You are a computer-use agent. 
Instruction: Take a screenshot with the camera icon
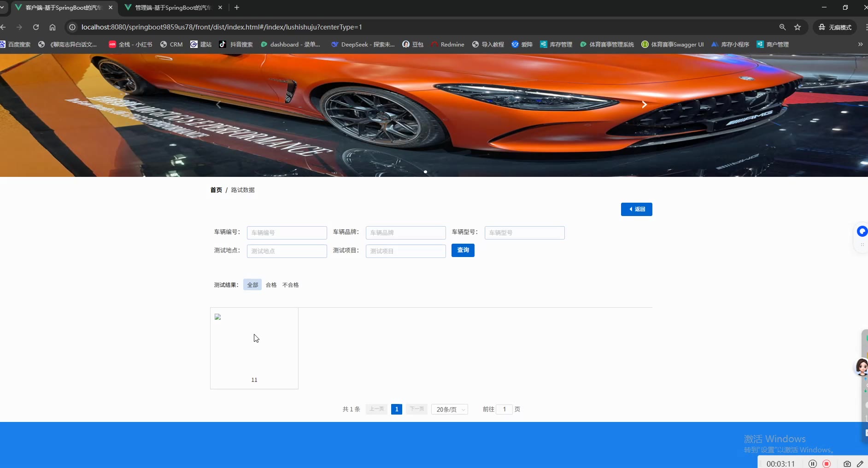click(847, 464)
